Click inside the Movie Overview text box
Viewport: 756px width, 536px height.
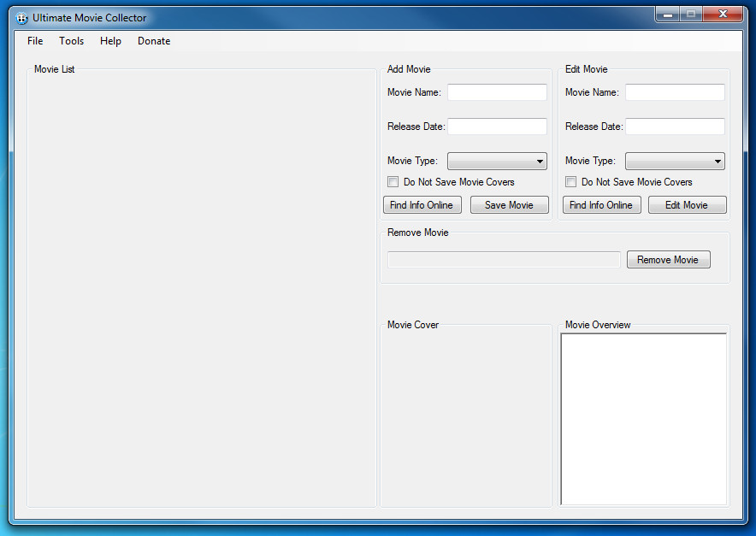(644, 419)
